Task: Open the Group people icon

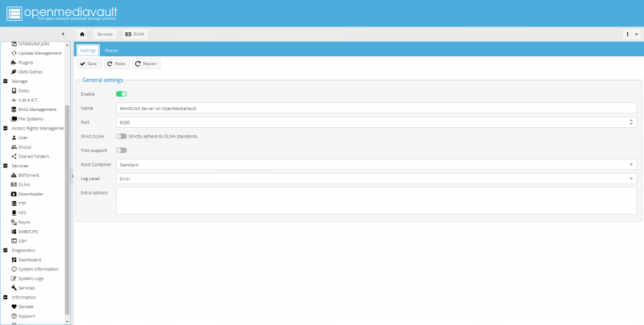Action: 14,147
